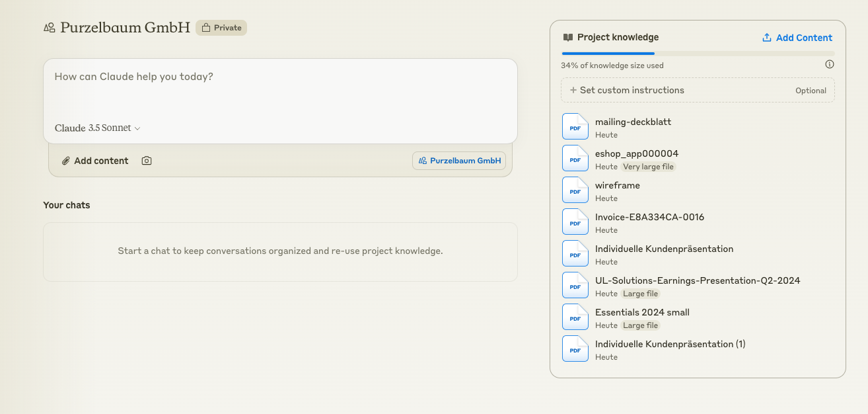This screenshot has height=414, width=868.
Task: Click the Project knowledge book icon
Action: point(568,38)
